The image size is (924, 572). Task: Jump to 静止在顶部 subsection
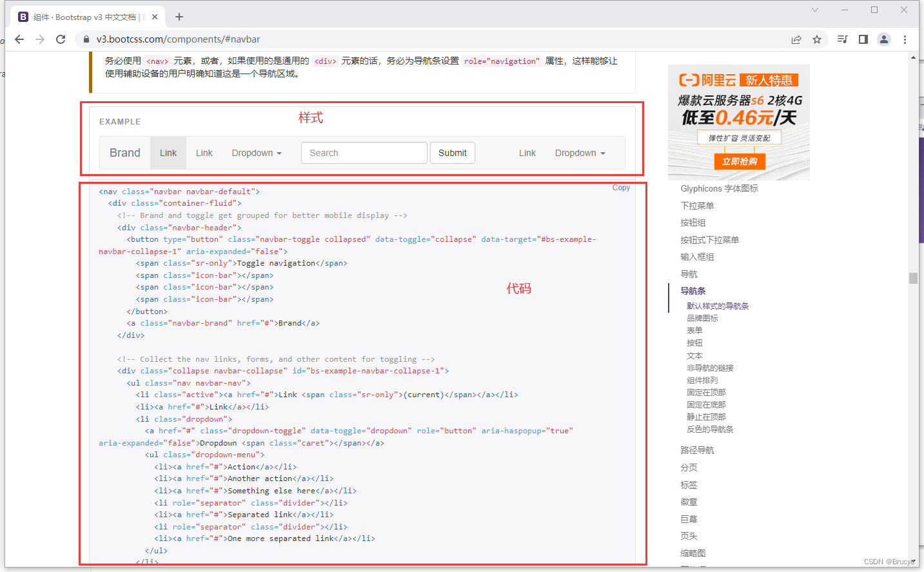(x=706, y=417)
